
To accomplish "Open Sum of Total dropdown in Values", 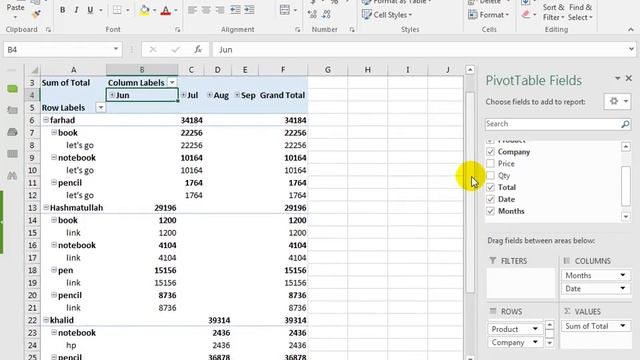I will pos(623,326).
